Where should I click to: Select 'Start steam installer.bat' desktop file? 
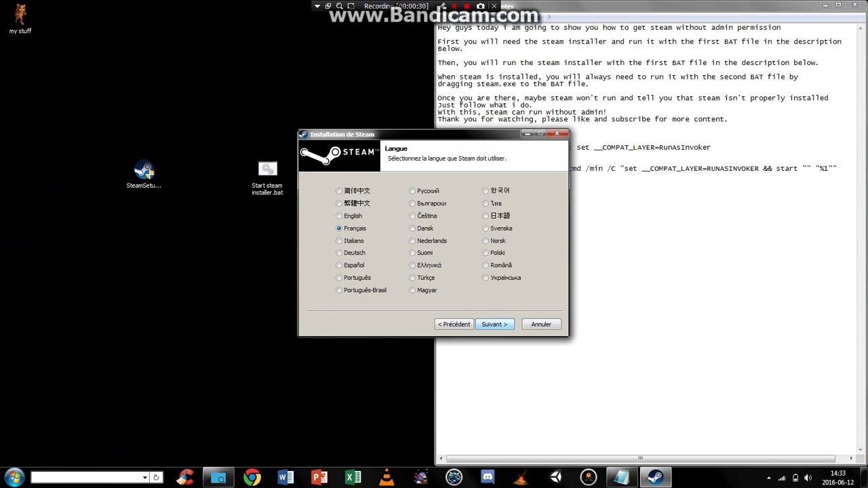pyautogui.click(x=267, y=178)
